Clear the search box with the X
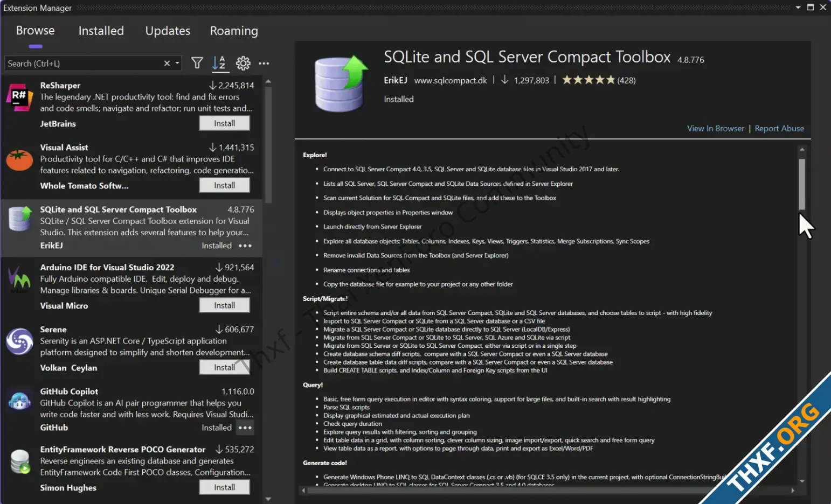Image resolution: width=831 pixels, height=504 pixels. [167, 64]
